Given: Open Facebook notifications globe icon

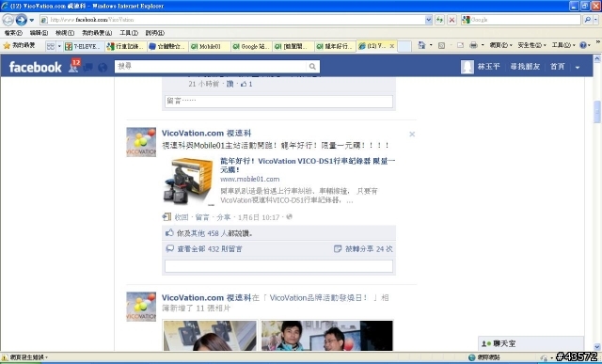Looking at the screenshot, I should point(103,68).
